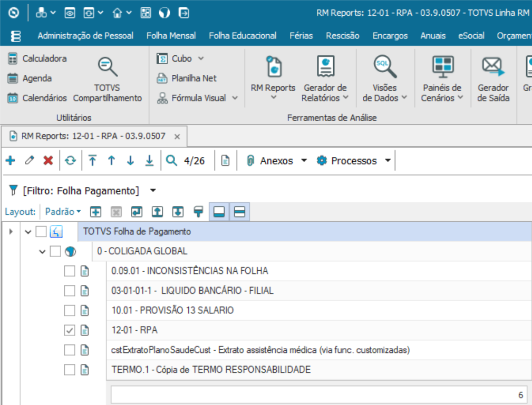Go to first record arrow
This screenshot has height=405, width=532.
92,160
